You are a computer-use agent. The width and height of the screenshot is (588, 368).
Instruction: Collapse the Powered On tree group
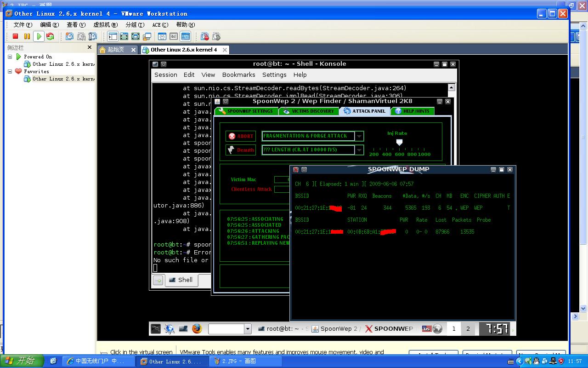point(10,57)
